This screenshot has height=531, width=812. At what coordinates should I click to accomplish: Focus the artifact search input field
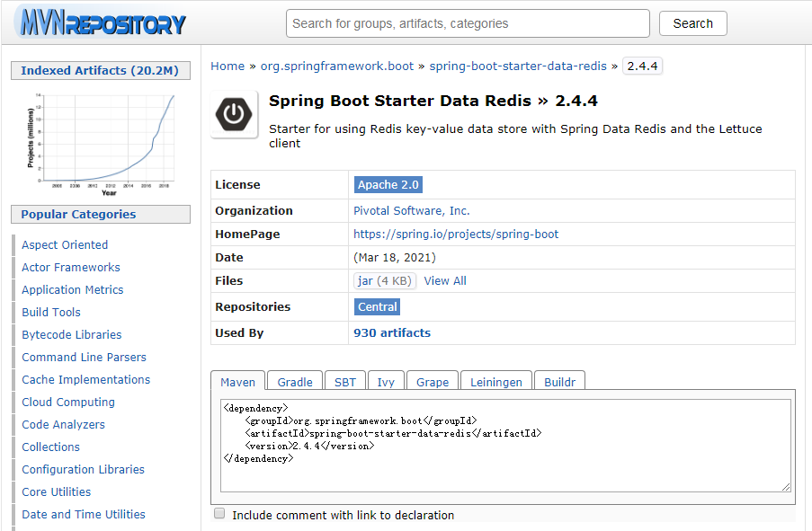468,23
